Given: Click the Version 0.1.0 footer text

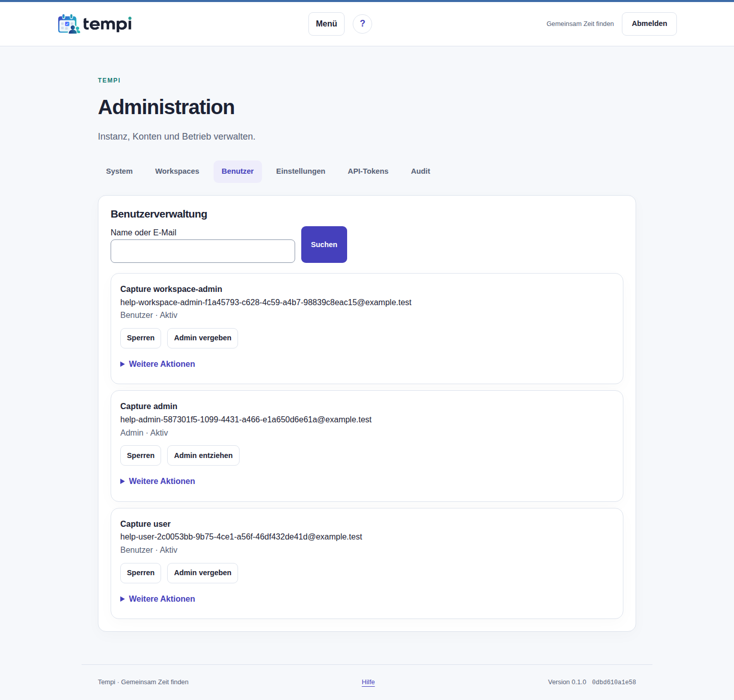Looking at the screenshot, I should 567,682.
